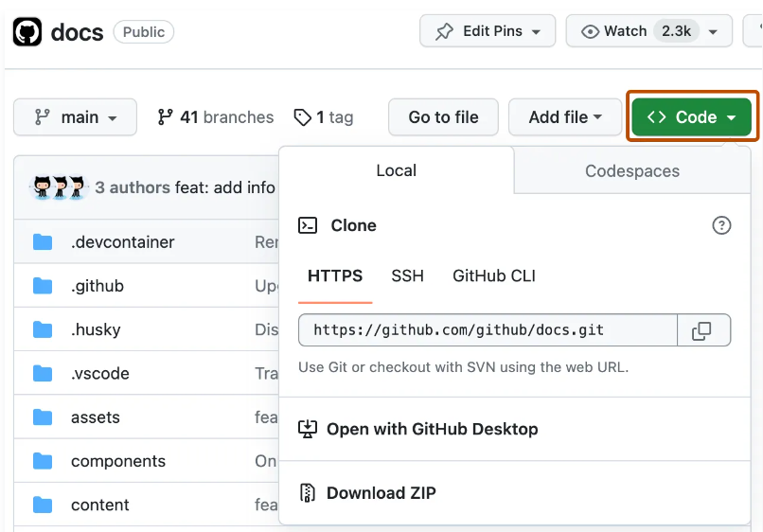The width and height of the screenshot is (763, 532).
Task: Click the contributor avatars group
Action: point(59,187)
